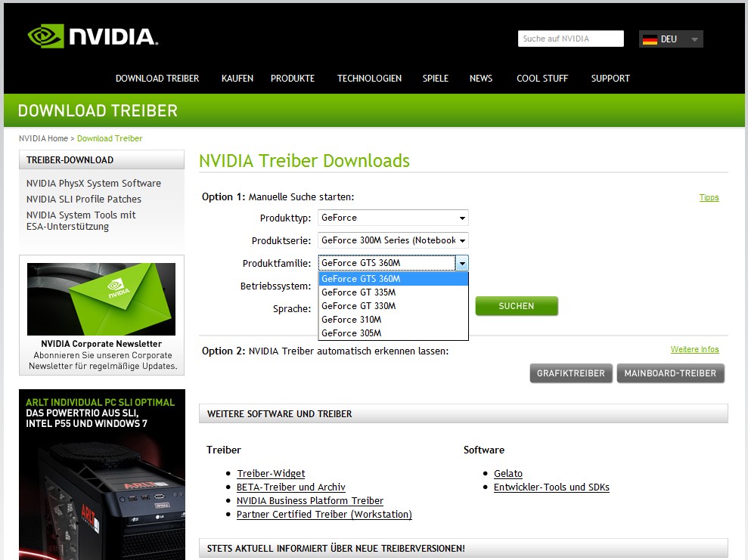Click the ARLT Individual PC SLI banner ad
This screenshot has height=560, width=748.
tap(102, 475)
